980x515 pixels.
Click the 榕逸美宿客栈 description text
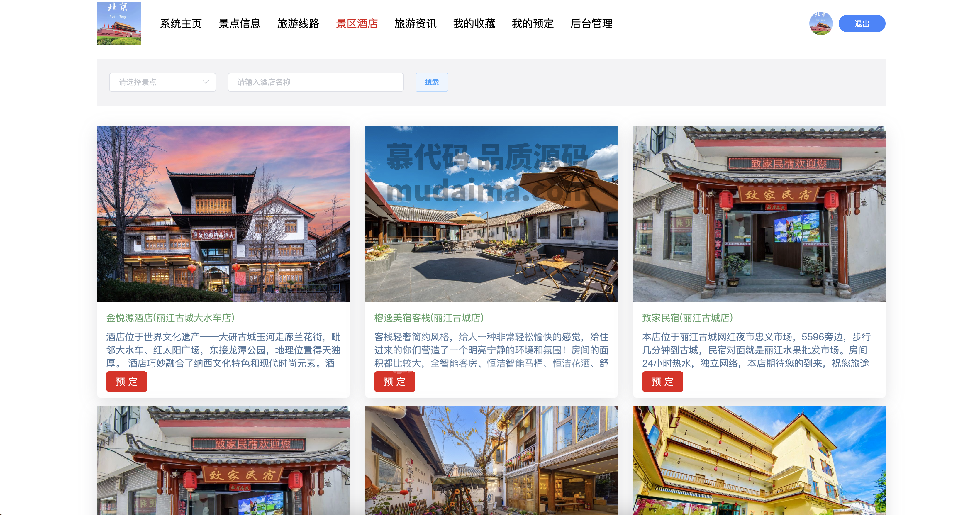click(x=491, y=350)
